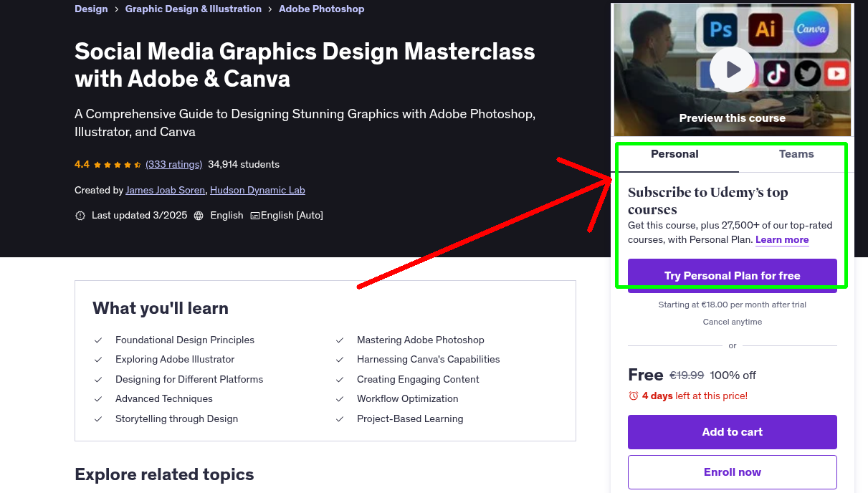The image size is (868, 493).
Task: Switch to the Teams tab
Action: [x=796, y=154]
